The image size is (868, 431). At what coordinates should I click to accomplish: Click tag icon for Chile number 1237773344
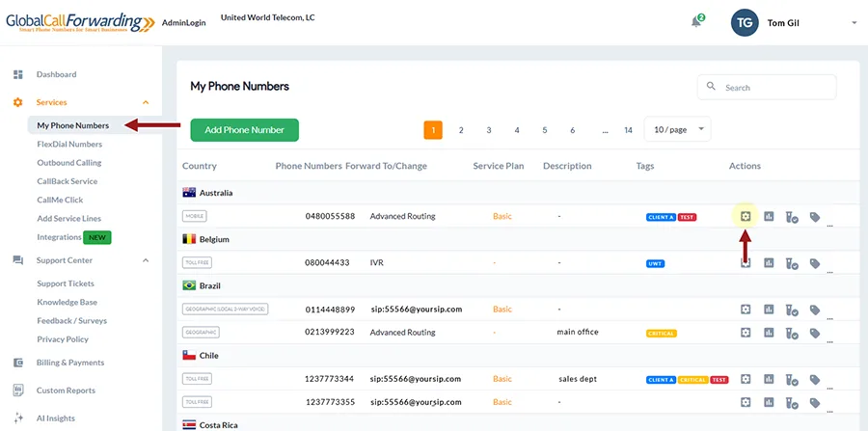click(x=814, y=380)
